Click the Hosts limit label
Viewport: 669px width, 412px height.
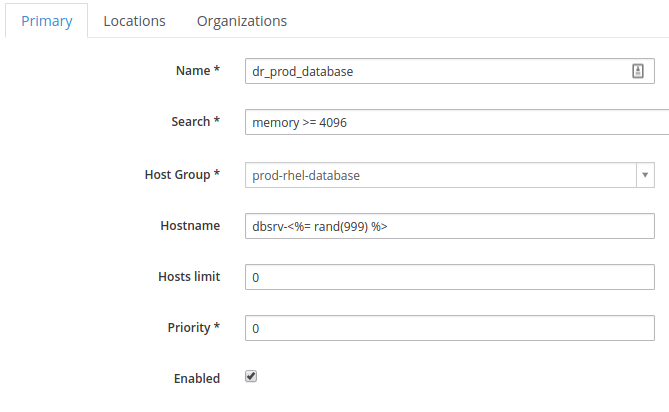coord(189,276)
